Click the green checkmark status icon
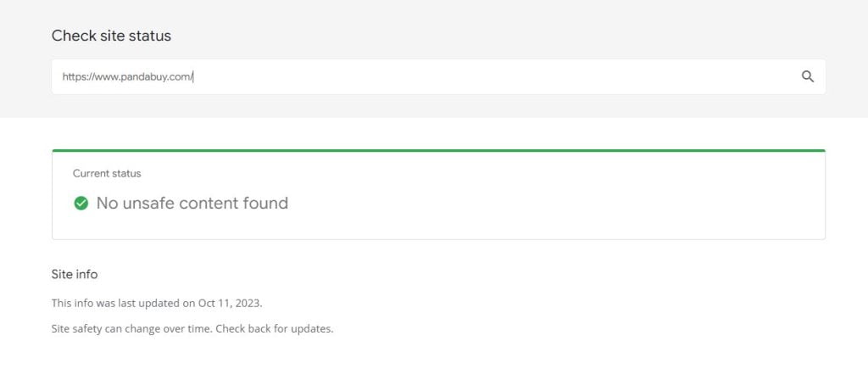868x369 pixels. [x=81, y=204]
